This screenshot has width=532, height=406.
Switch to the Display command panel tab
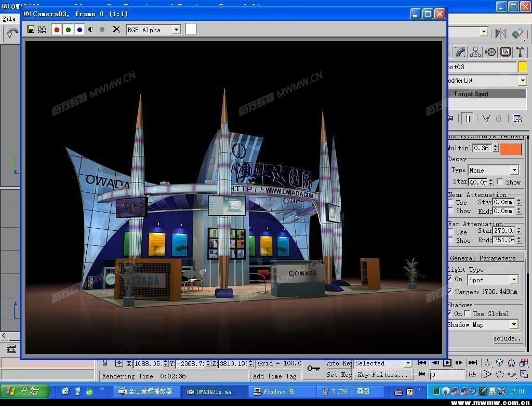pos(505,52)
